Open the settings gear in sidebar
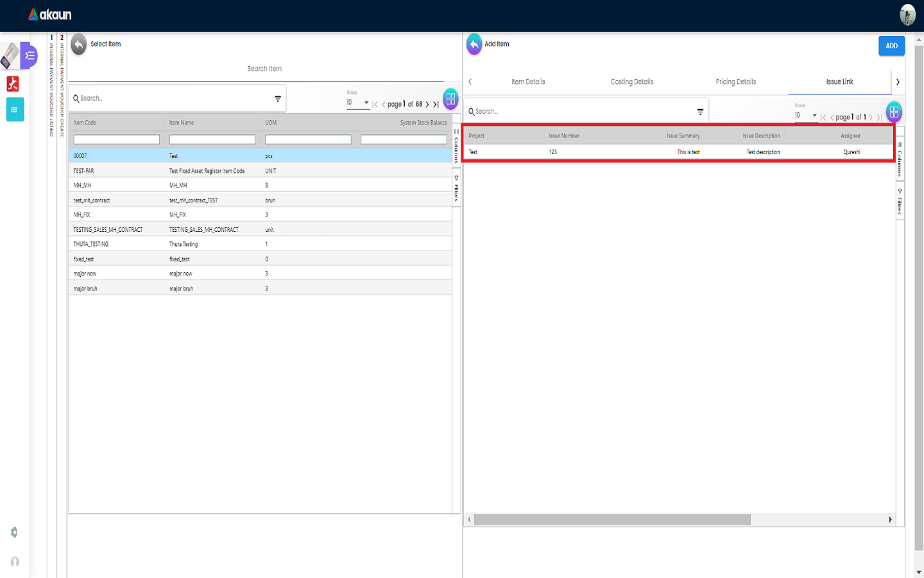The image size is (924, 578). (14, 532)
